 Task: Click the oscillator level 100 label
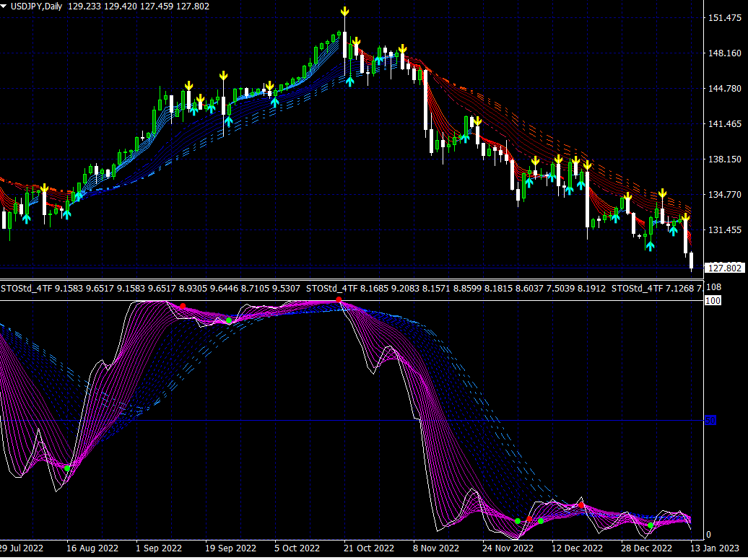713,300
